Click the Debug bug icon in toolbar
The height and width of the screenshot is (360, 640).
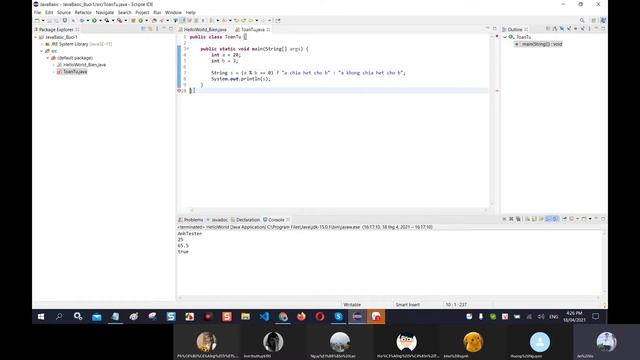click(x=82, y=20)
